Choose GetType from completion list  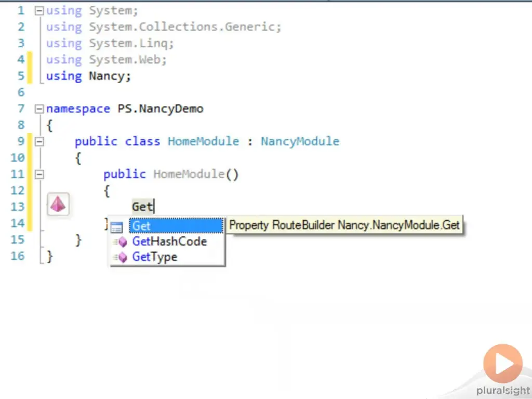pos(154,257)
